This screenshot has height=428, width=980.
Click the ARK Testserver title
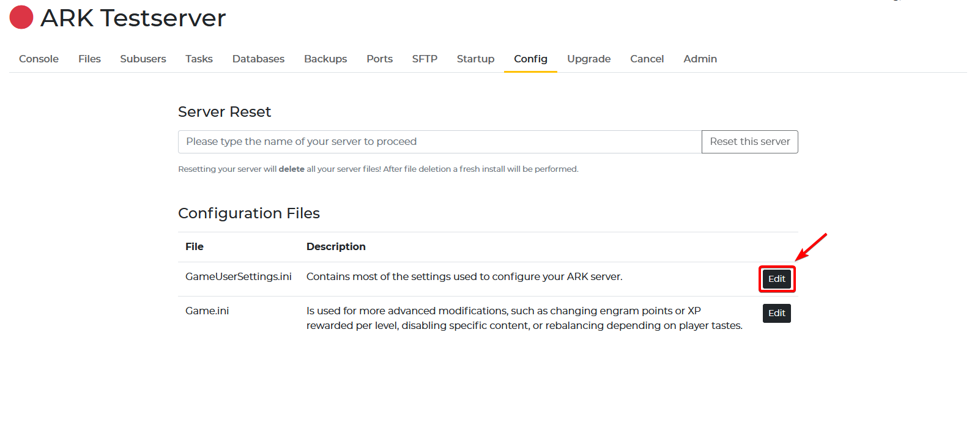[133, 18]
